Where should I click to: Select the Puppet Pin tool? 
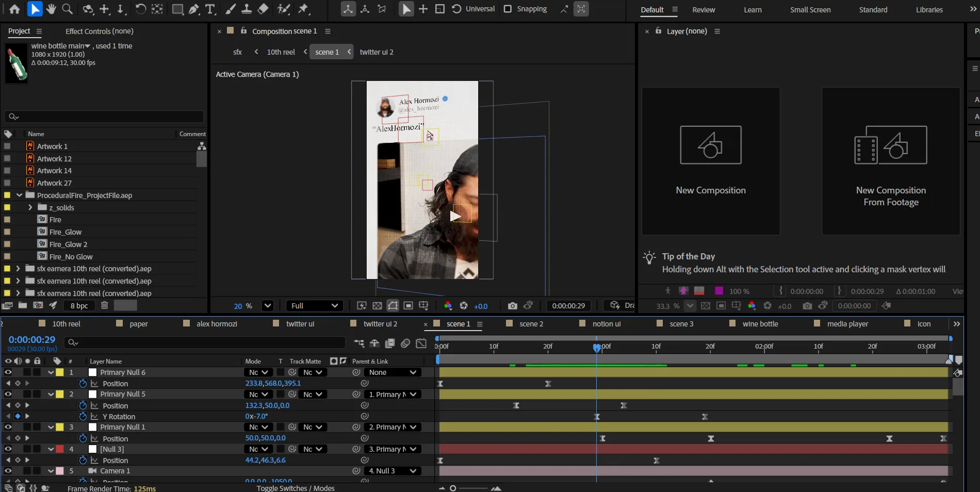tap(304, 9)
